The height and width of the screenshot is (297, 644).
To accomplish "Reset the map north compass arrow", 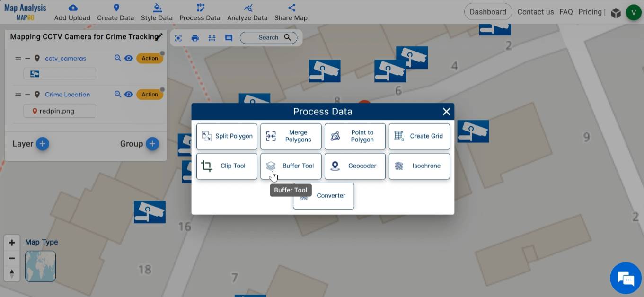I will point(12,273).
